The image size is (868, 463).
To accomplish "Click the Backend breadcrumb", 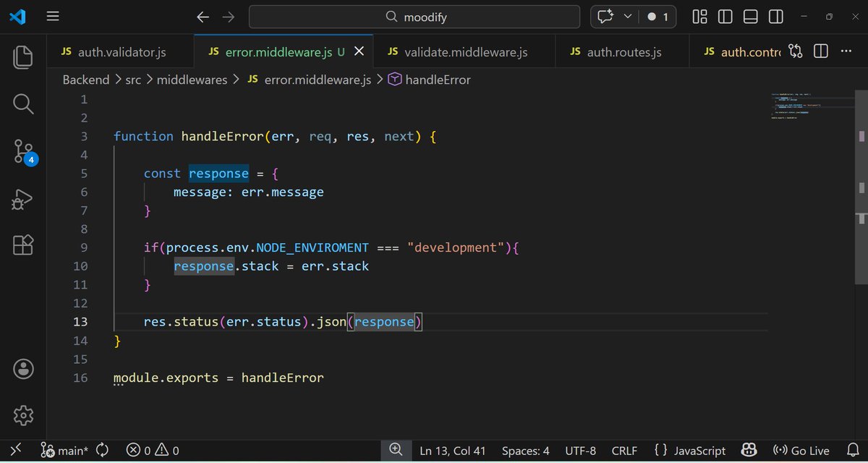I will point(86,80).
